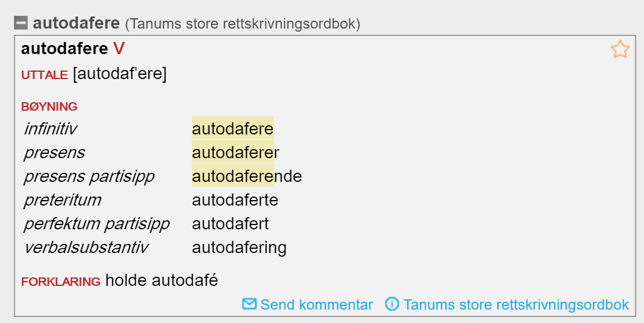Click the explanation text holde autodafé
The image size is (644, 323).
click(x=162, y=280)
